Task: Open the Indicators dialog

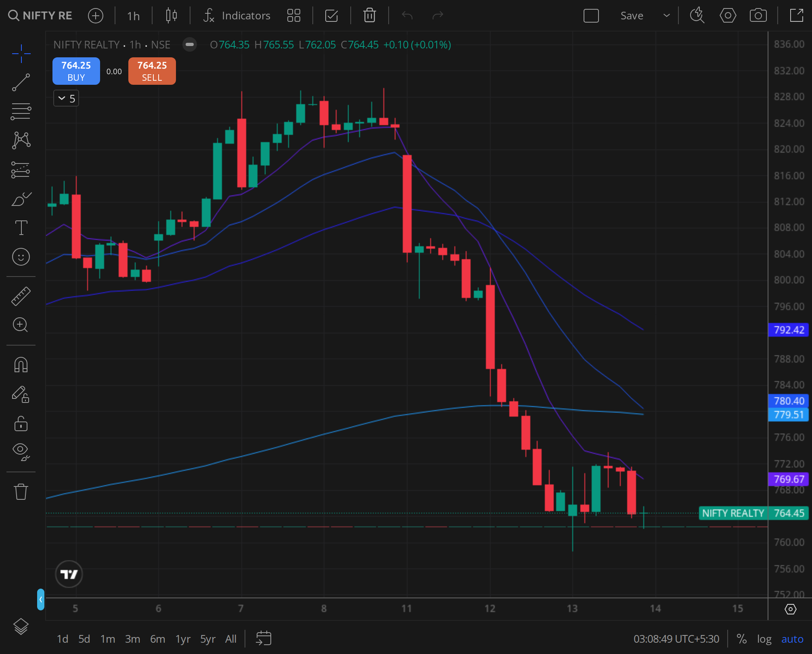Action: [x=236, y=15]
